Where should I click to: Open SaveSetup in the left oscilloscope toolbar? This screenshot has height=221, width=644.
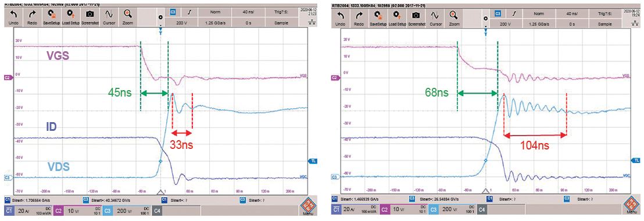[x=51, y=17]
